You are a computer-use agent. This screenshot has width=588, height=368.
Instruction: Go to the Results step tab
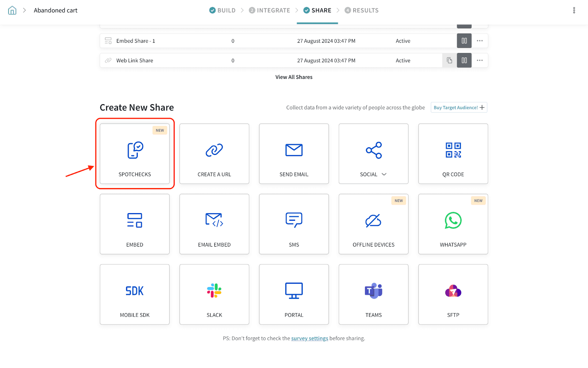pos(362,10)
